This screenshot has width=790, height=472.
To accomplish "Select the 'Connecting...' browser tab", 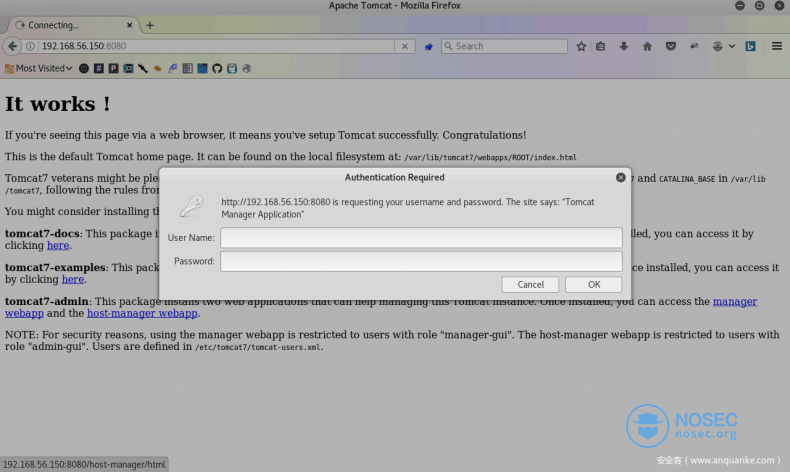I will pos(72,25).
